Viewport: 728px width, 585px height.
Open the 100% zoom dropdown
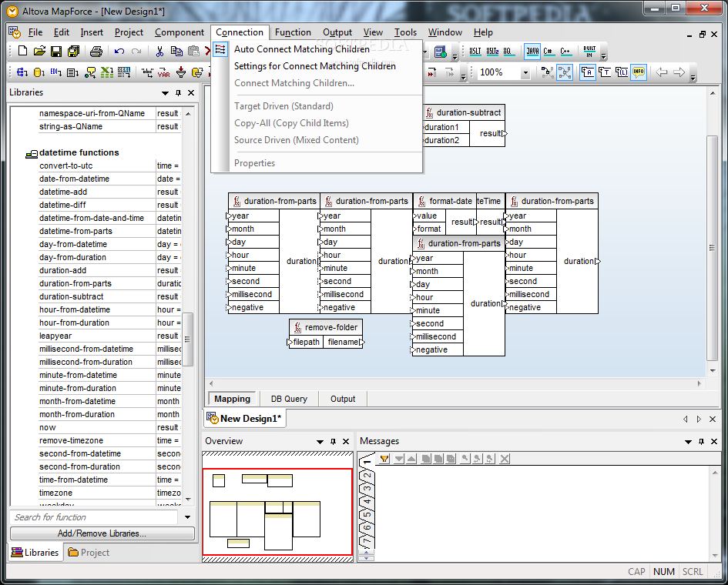[525, 73]
